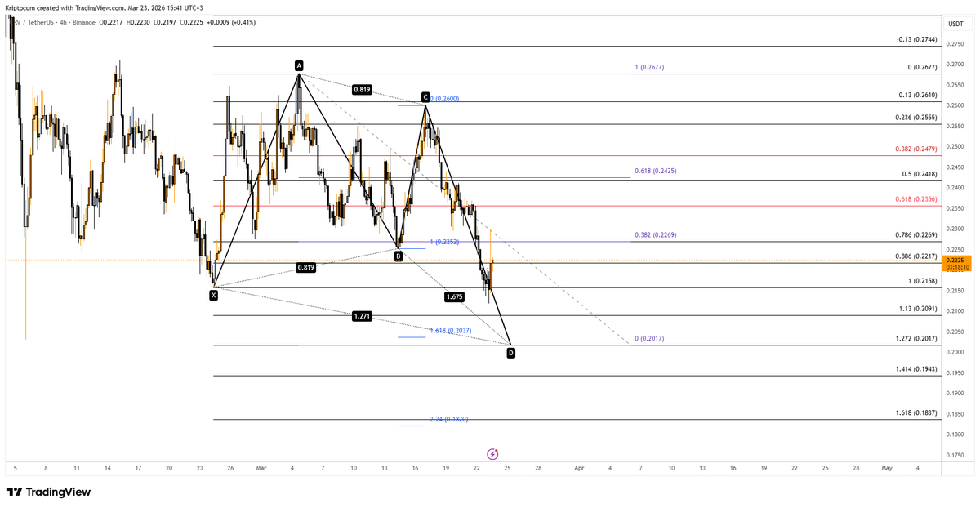Click the purple 0 (0.2017) label
Image resolution: width=980 pixels, height=508 pixels.
point(649,338)
